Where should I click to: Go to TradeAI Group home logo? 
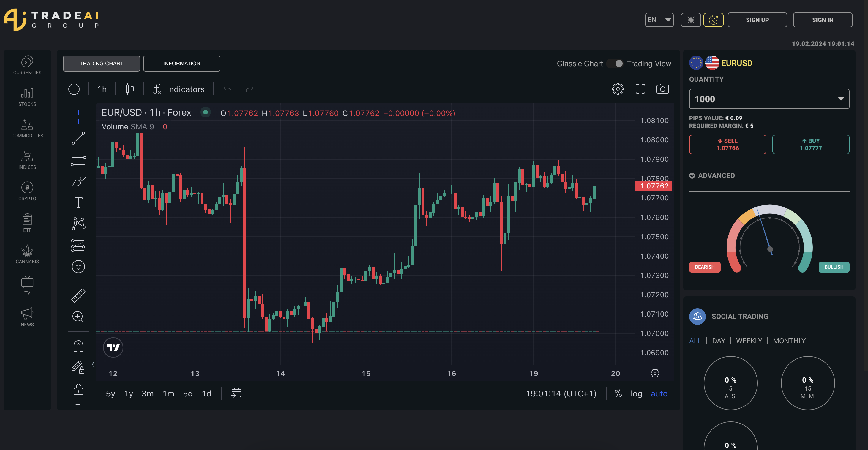51,20
